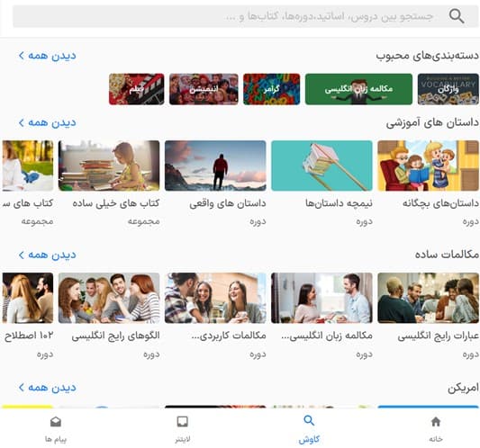The height and width of the screenshot is (448, 480).
Task: Select the کاوش explore icon in bottom navigation
Action: point(309,421)
